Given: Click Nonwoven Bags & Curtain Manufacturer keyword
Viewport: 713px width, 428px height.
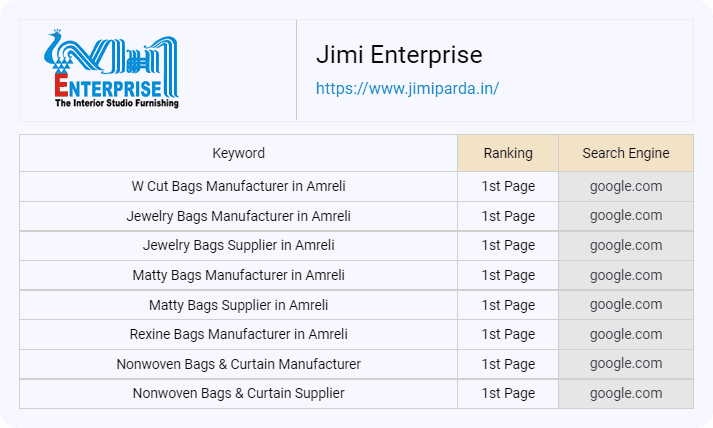Looking at the screenshot, I should [x=238, y=364].
